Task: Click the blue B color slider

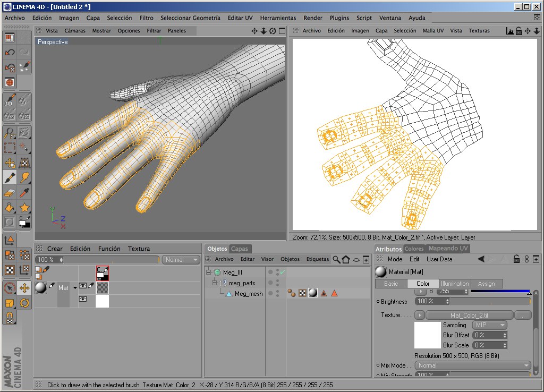Action: [499, 291]
